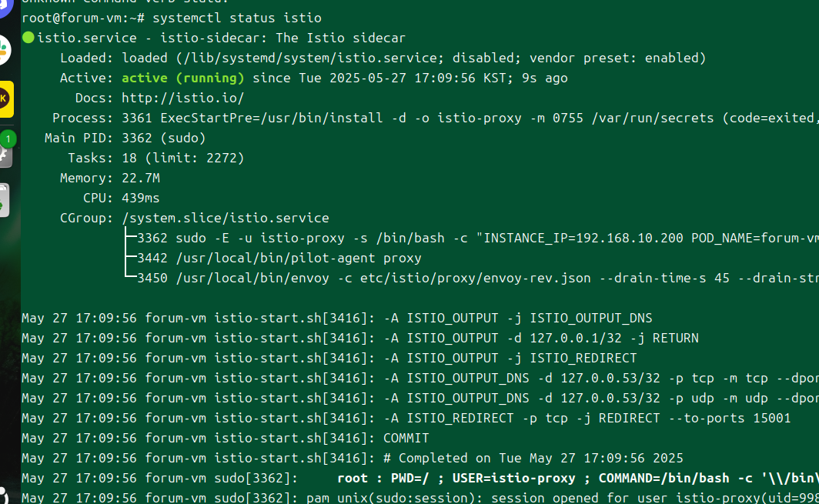Select the 3442 pilot-agent proxy process line

(x=279, y=258)
